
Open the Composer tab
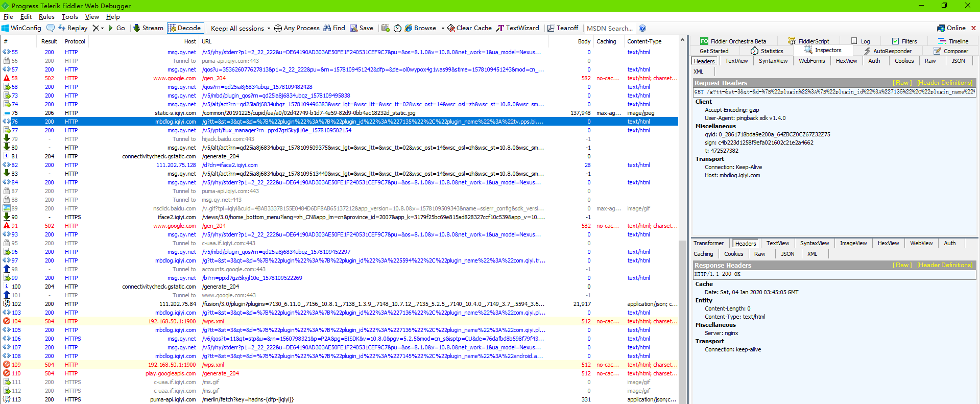click(951, 51)
